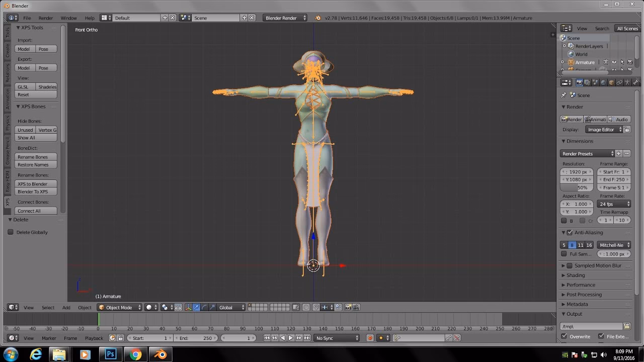Toggle the File Extensions checkbox
Image resolution: width=644 pixels, height=362 pixels.
[x=601, y=336]
